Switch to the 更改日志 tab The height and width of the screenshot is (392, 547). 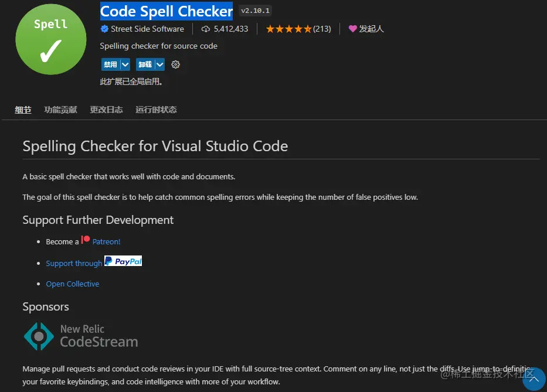pos(106,110)
